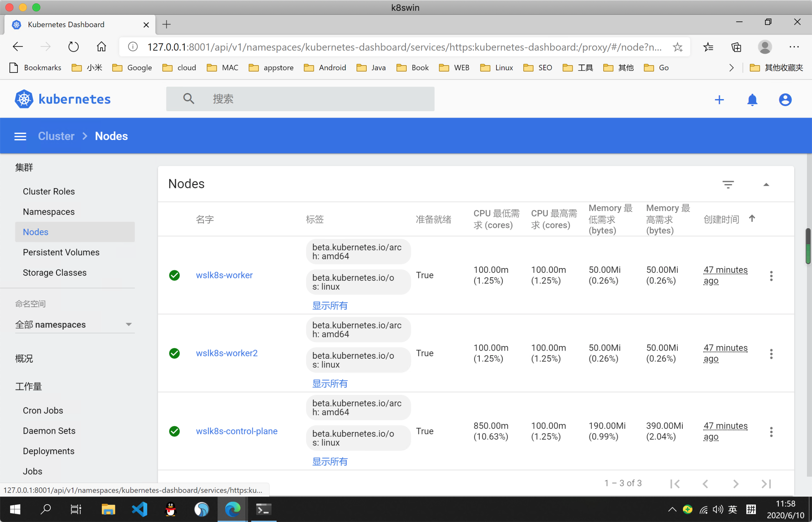The image size is (812, 522).
Task: Open the dashboard user account icon
Action: pos(785,100)
